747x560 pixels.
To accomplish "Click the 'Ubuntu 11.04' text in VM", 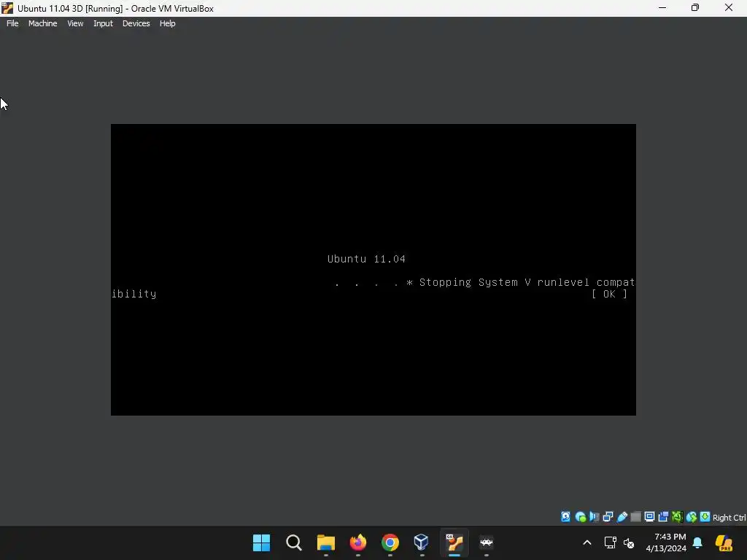I will tap(366, 259).
